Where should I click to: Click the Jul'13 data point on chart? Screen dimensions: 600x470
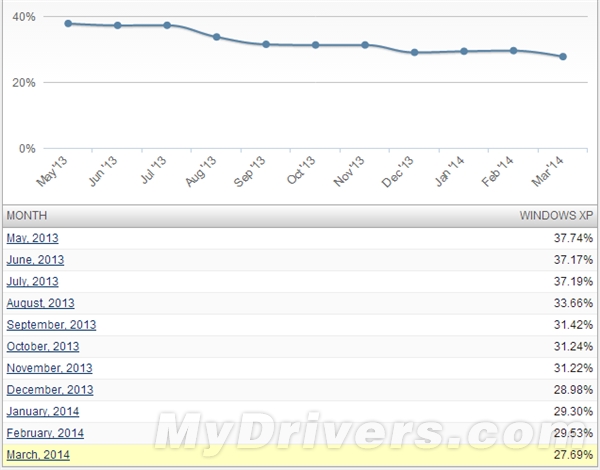pyautogui.click(x=167, y=25)
